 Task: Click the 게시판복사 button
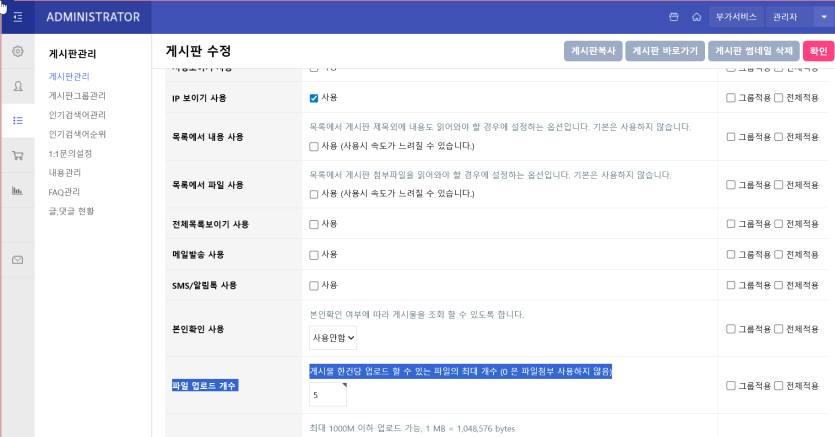[593, 51]
